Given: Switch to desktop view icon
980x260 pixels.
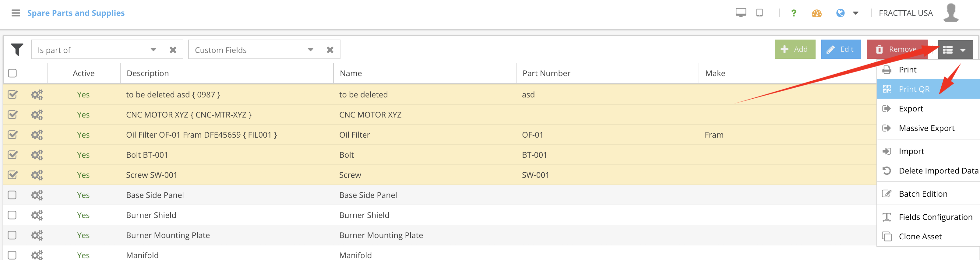Looking at the screenshot, I should pyautogui.click(x=740, y=13).
